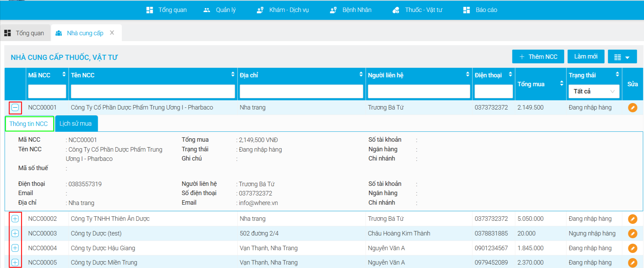This screenshot has height=268, width=644.
Task: Click the Bệnh Nhân patient icon
Action: coord(333,10)
